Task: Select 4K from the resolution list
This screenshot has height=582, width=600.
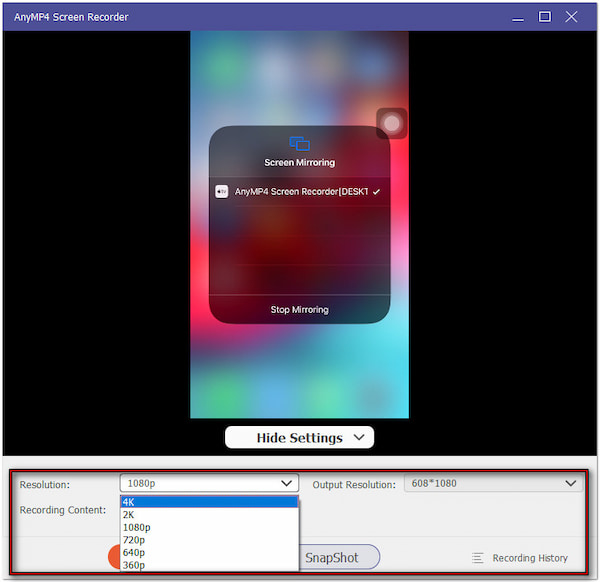Action: click(x=209, y=502)
